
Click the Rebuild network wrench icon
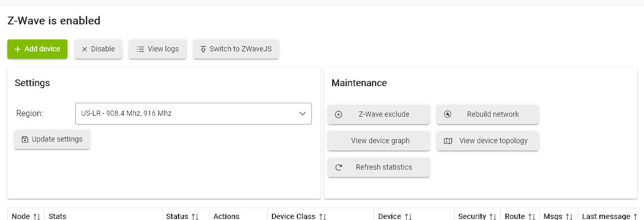click(x=448, y=115)
